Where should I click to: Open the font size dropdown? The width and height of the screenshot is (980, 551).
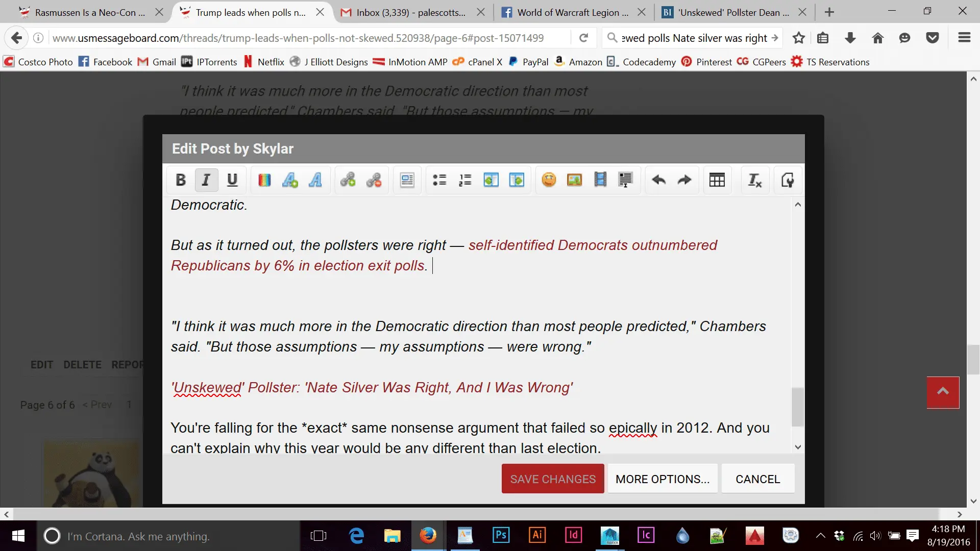290,180
